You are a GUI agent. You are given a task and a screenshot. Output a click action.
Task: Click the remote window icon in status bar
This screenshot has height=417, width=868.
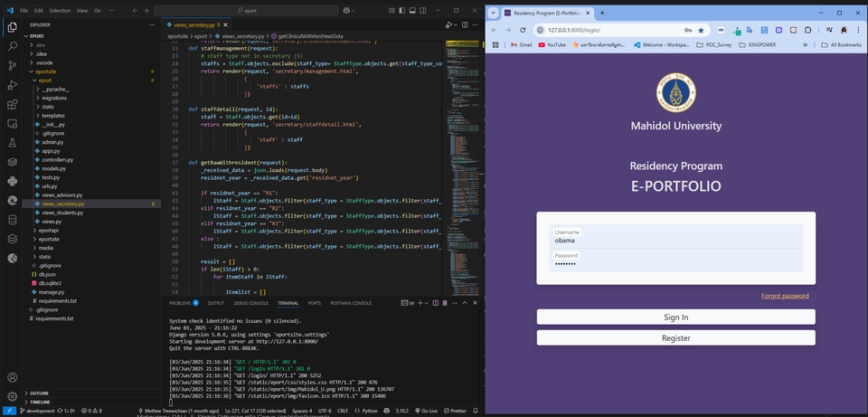tap(9, 411)
